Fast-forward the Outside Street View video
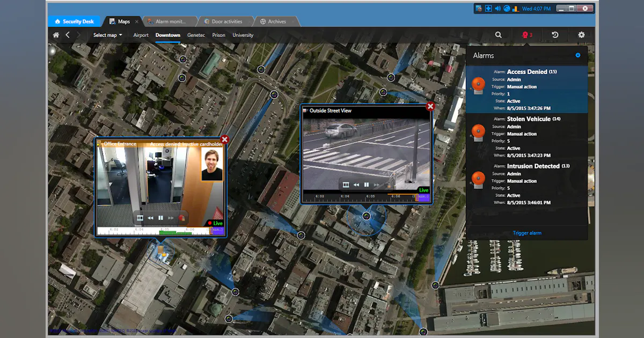 coord(377,185)
